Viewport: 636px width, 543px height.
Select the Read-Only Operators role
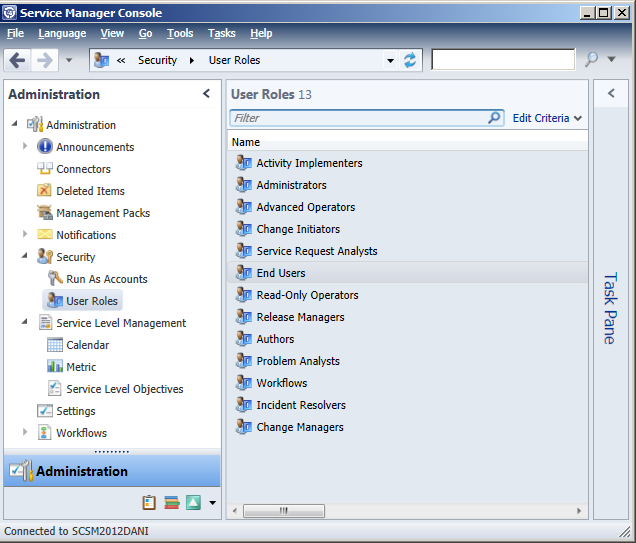pos(408,295)
